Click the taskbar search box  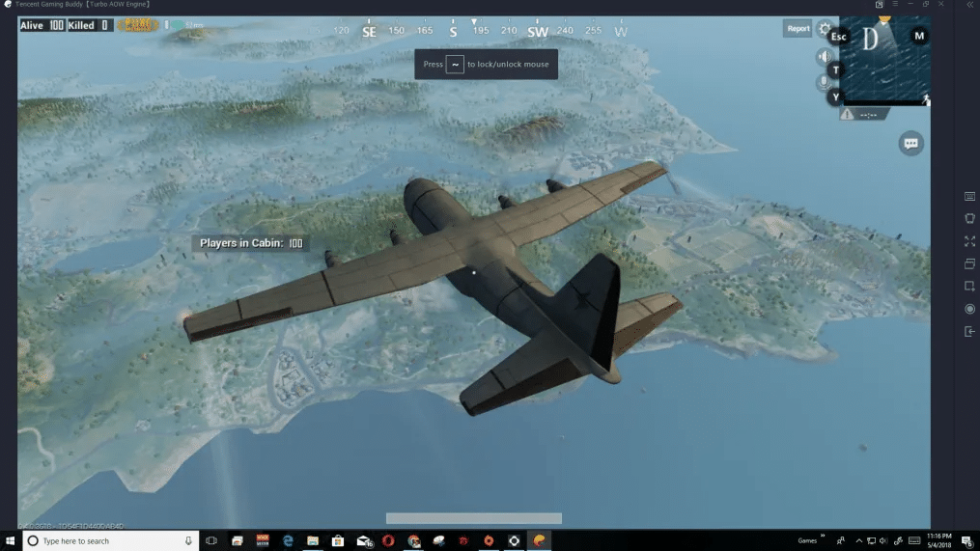[111, 540]
